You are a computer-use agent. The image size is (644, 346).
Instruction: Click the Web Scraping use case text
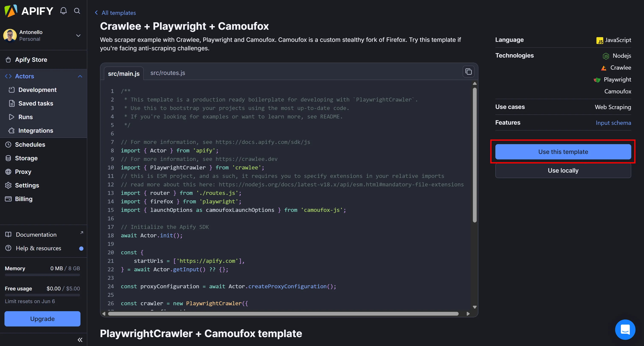point(613,107)
